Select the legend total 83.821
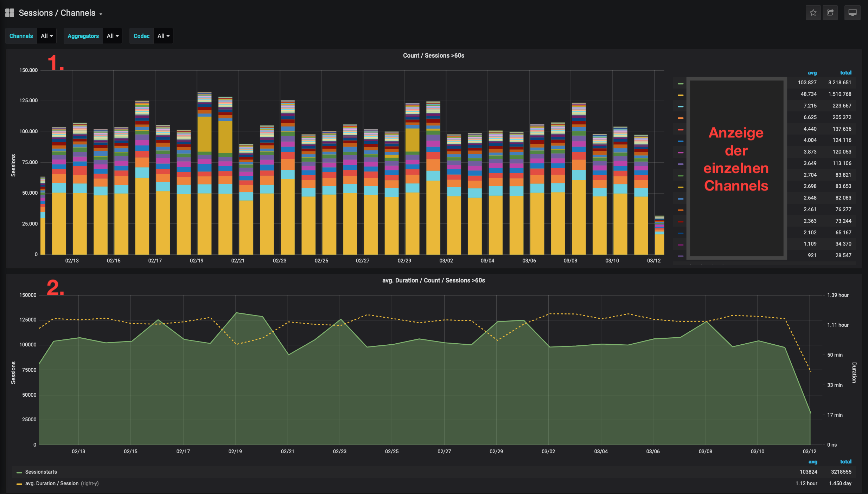The width and height of the screenshot is (868, 494). point(843,175)
